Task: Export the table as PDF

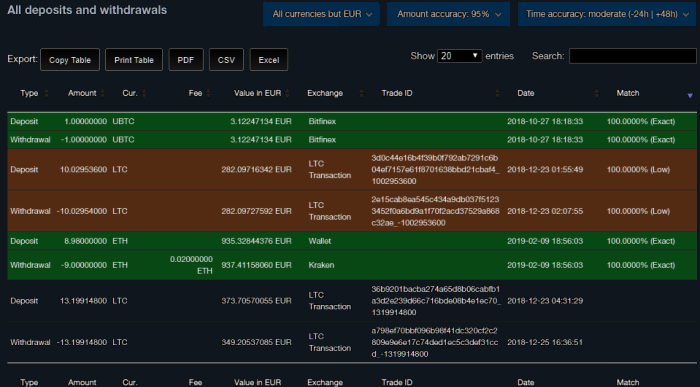Action: pyautogui.click(x=186, y=60)
